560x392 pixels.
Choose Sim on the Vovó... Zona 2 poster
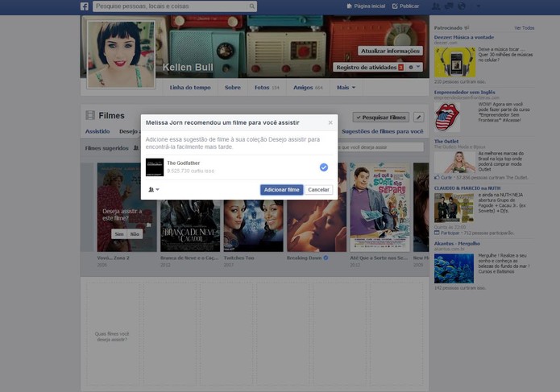(119, 234)
